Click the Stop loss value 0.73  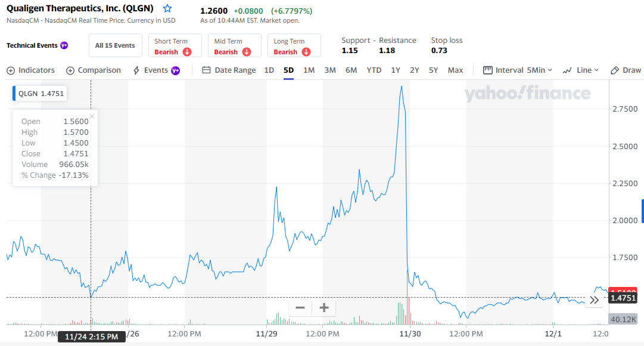point(439,51)
